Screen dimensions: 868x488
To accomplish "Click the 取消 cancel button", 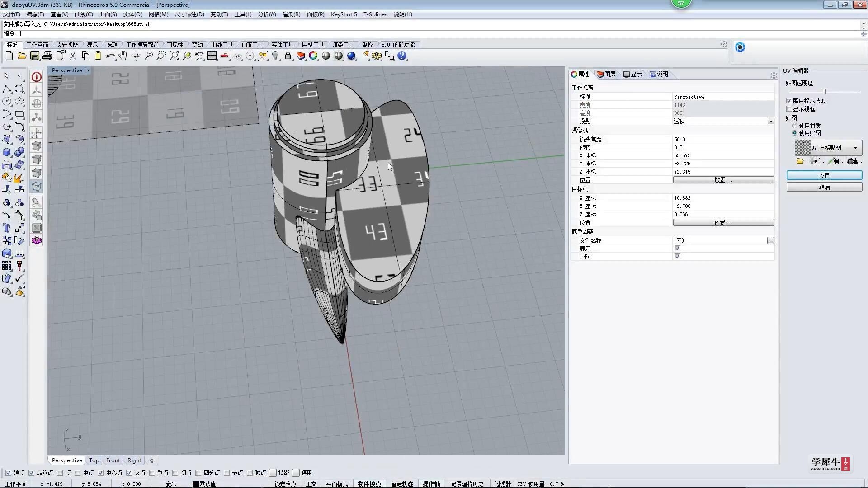I will [x=824, y=187].
